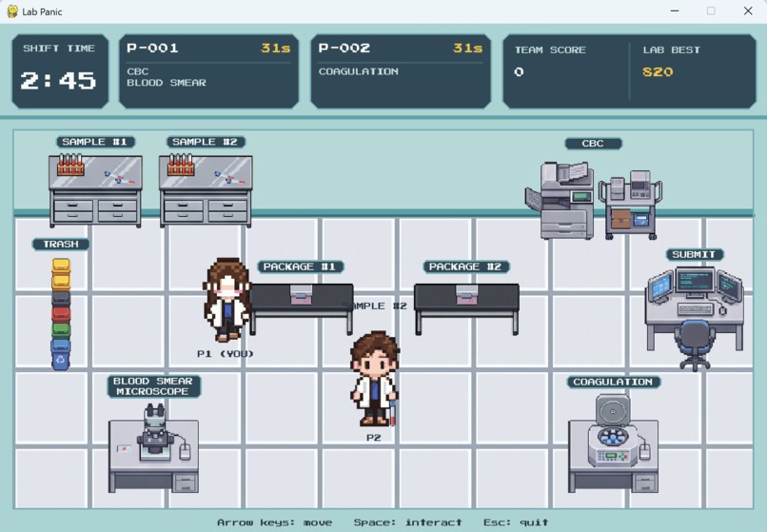The image size is (767, 532).
Task: Click the syringe on Sample #2 bench
Action: coord(229,178)
